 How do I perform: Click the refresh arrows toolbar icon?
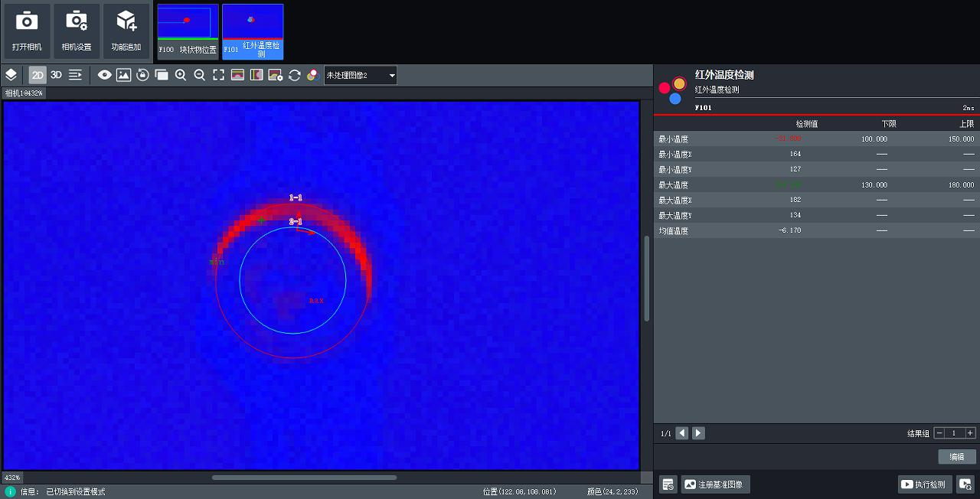click(x=294, y=75)
